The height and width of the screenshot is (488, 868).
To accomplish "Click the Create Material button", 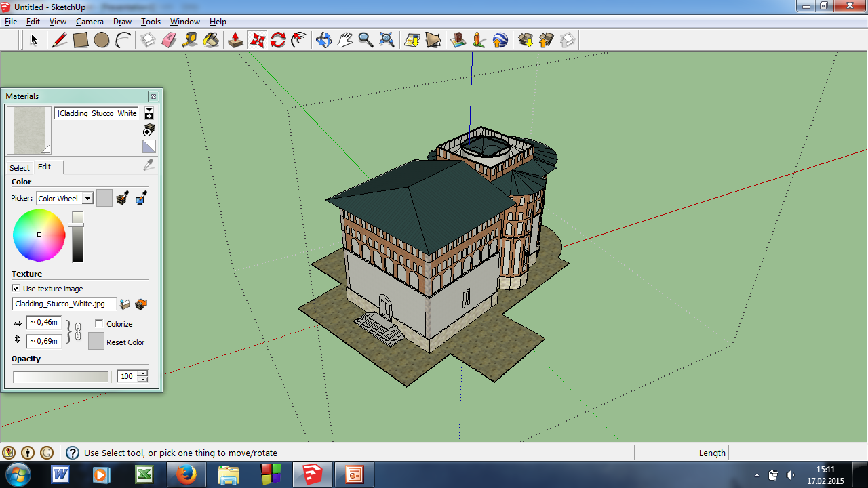I will [149, 129].
